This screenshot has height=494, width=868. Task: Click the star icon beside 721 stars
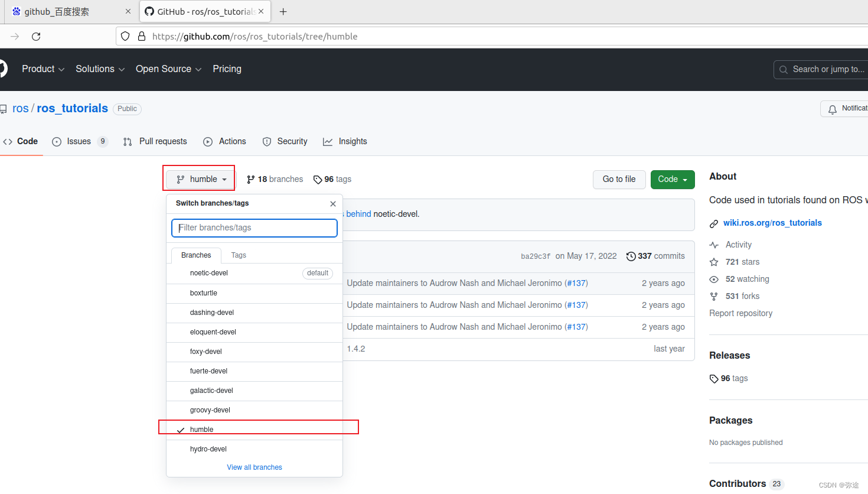714,262
